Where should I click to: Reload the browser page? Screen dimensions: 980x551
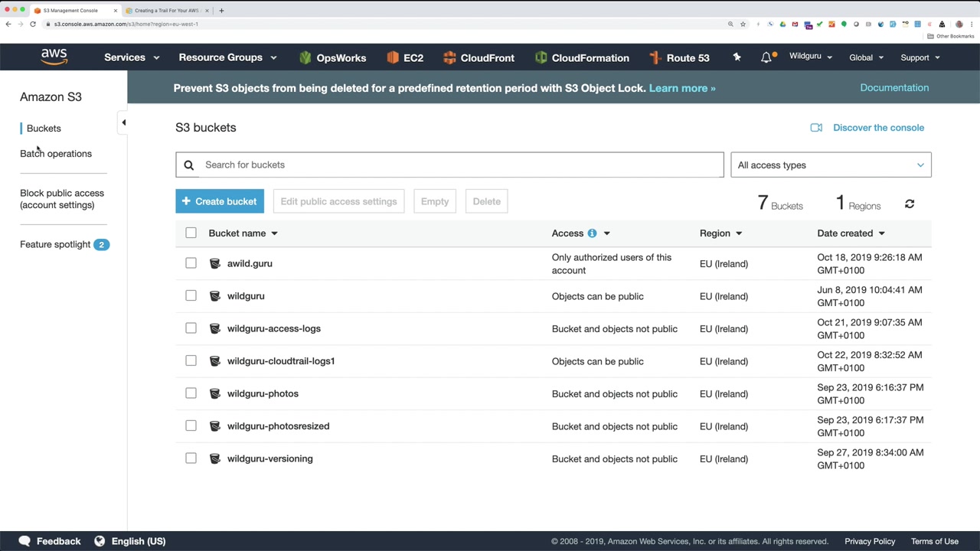pos(33,24)
